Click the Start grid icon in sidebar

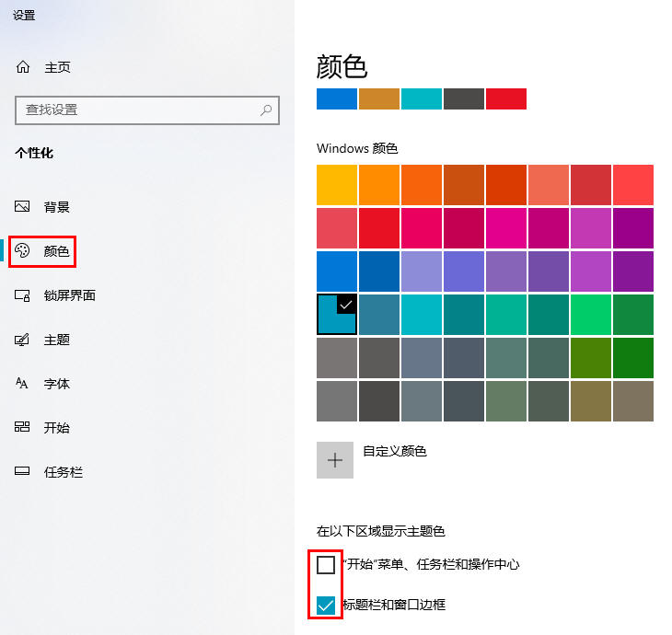[24, 428]
